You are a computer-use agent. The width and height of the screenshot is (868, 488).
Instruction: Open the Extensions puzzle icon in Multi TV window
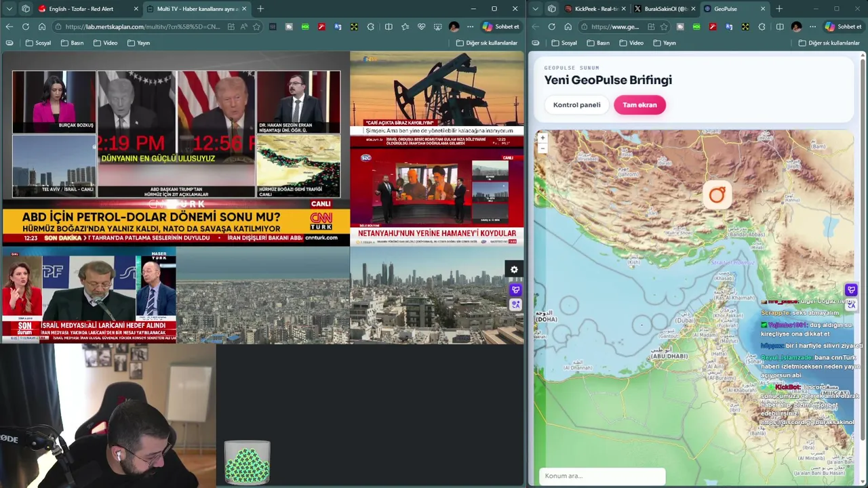pos(370,26)
